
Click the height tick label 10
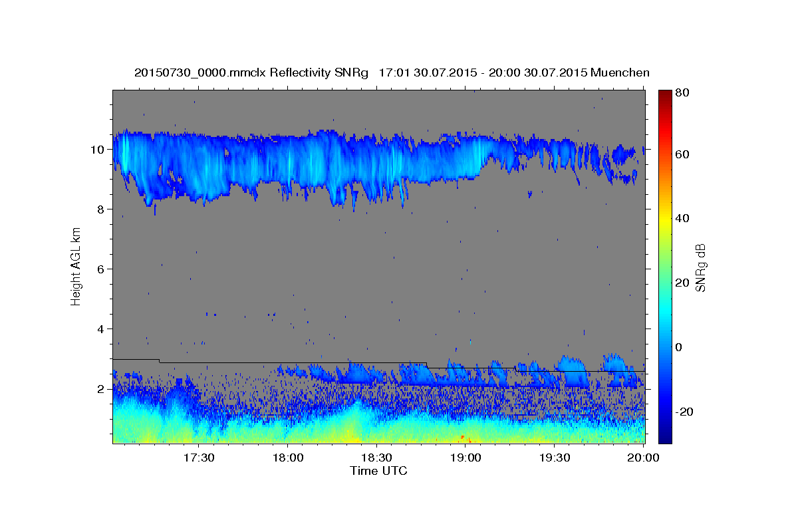(99, 149)
